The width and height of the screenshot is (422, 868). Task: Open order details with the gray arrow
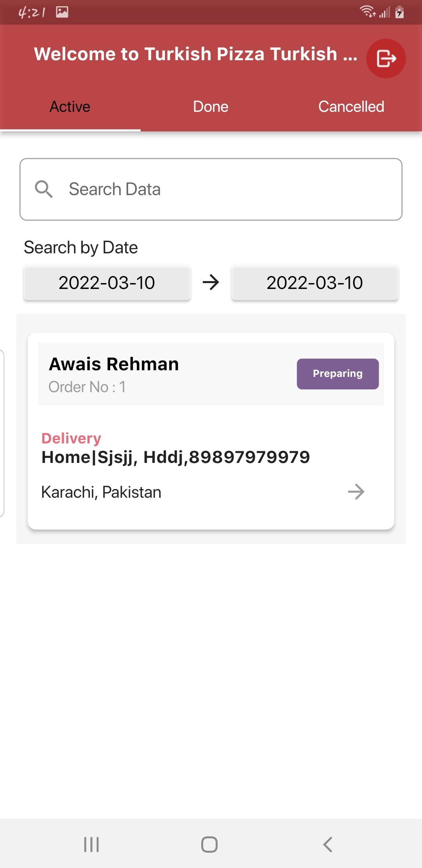pyautogui.click(x=356, y=492)
